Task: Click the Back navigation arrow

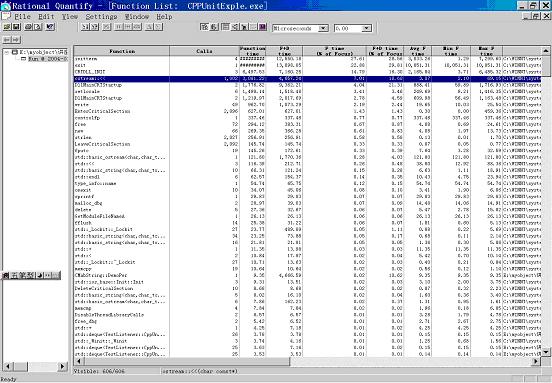Action: pyautogui.click(x=7, y=40)
